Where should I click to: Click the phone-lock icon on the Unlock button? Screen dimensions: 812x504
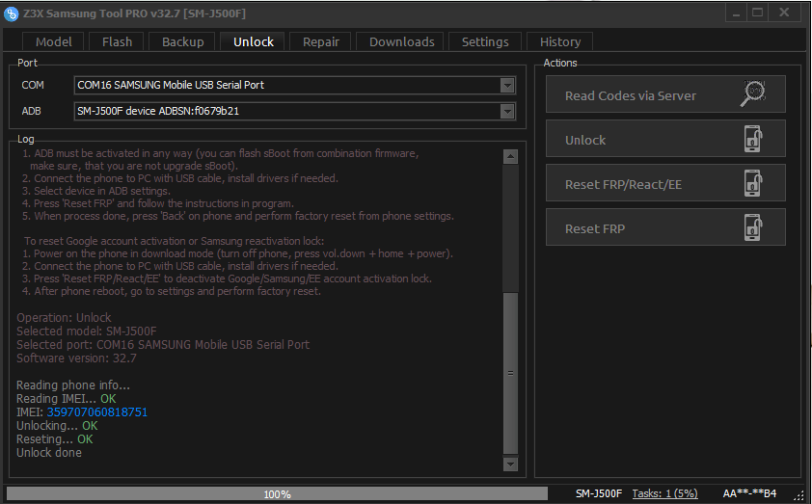coord(753,139)
